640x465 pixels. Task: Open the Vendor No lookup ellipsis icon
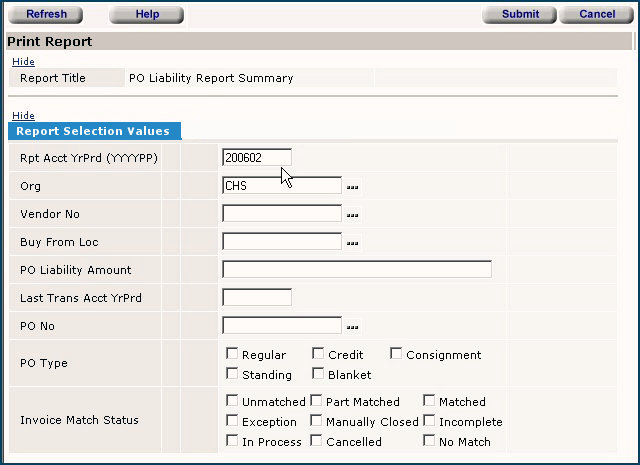tap(353, 215)
